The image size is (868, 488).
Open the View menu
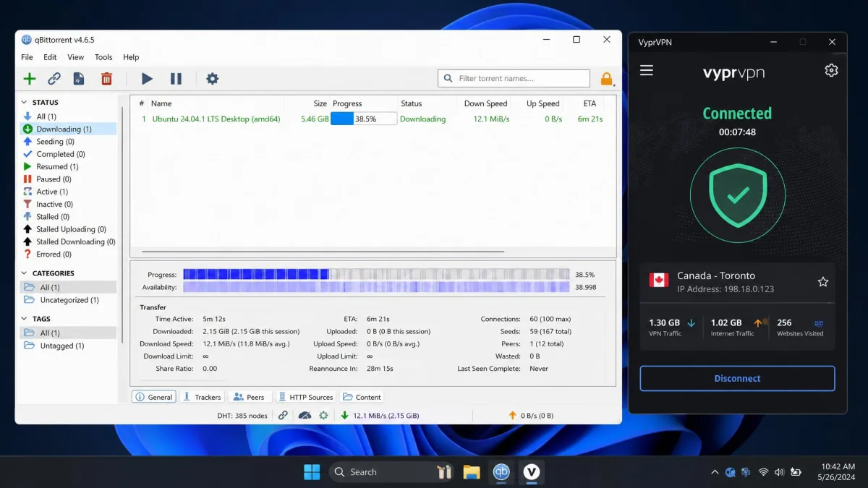tap(76, 57)
